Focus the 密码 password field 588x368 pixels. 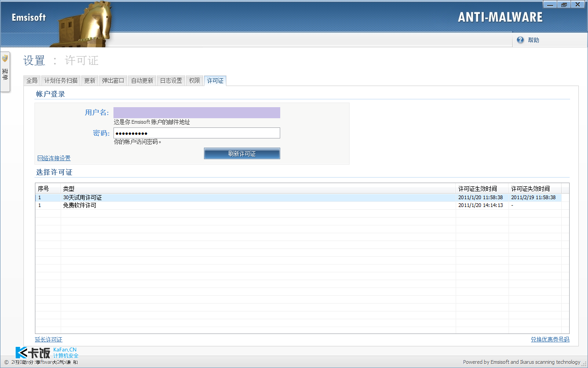(197, 133)
